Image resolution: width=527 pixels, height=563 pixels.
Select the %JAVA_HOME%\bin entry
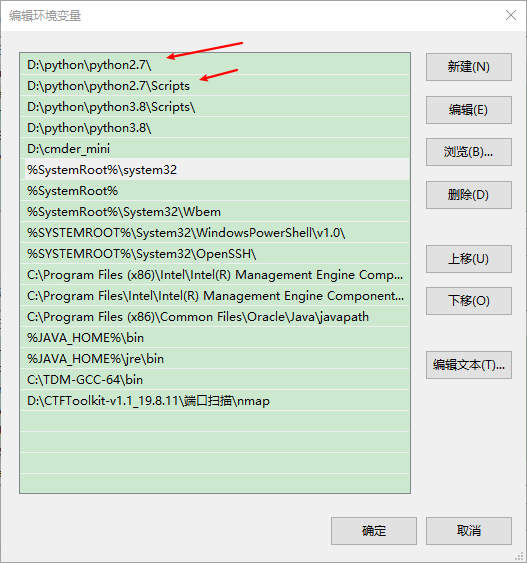pyautogui.click(x=215, y=338)
